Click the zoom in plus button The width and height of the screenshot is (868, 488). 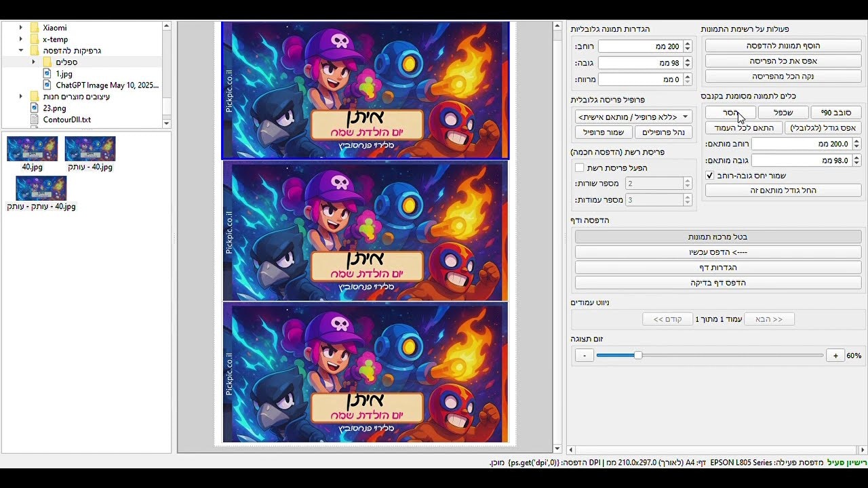(x=835, y=355)
